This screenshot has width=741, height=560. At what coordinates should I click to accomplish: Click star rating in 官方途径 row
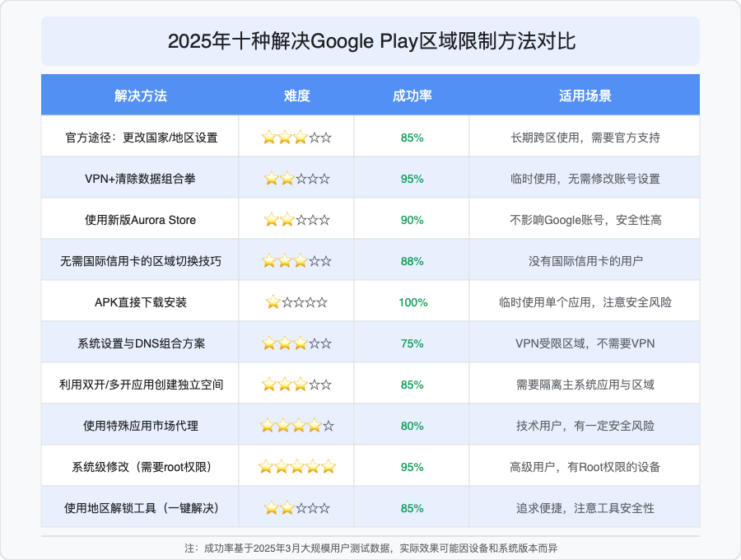tap(296, 138)
